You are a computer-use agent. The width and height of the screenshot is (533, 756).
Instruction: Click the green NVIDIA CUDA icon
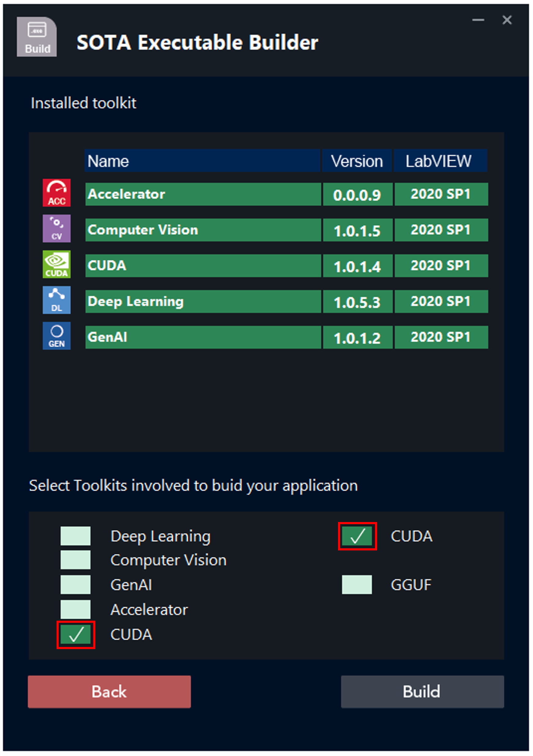[x=56, y=264]
